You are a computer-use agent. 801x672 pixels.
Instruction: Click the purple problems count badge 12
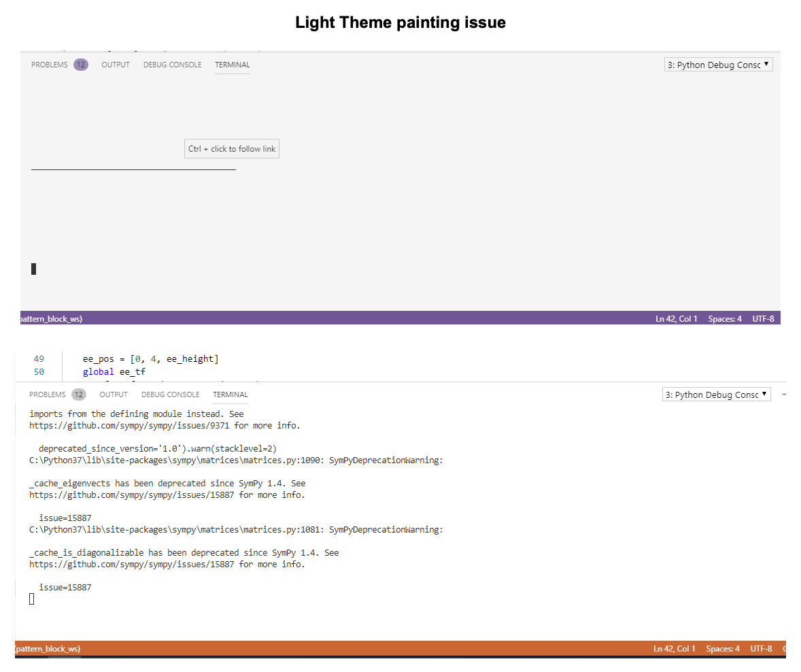[81, 65]
